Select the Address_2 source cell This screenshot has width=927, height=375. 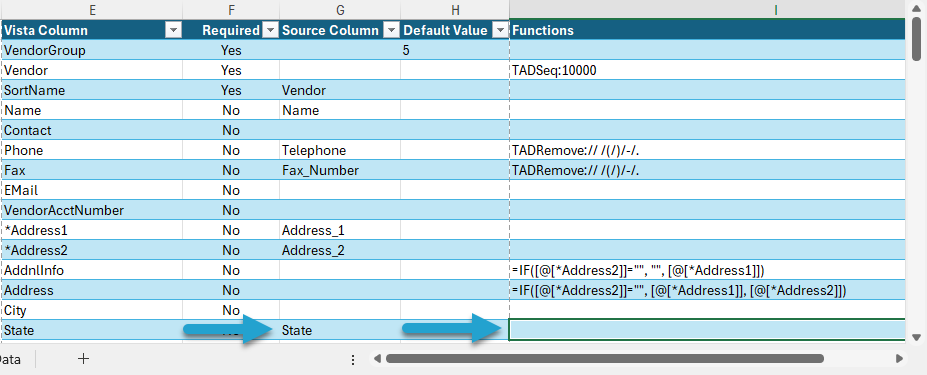tap(340, 250)
